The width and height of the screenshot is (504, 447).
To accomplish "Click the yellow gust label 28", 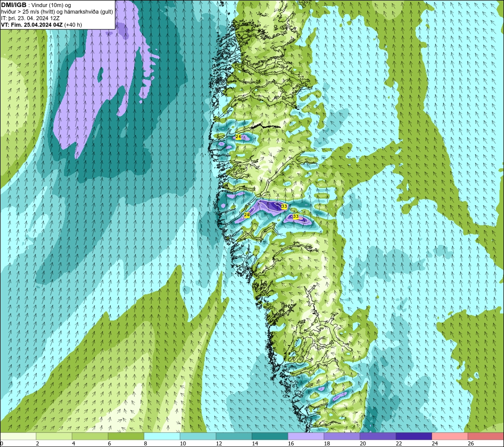I will [247, 215].
